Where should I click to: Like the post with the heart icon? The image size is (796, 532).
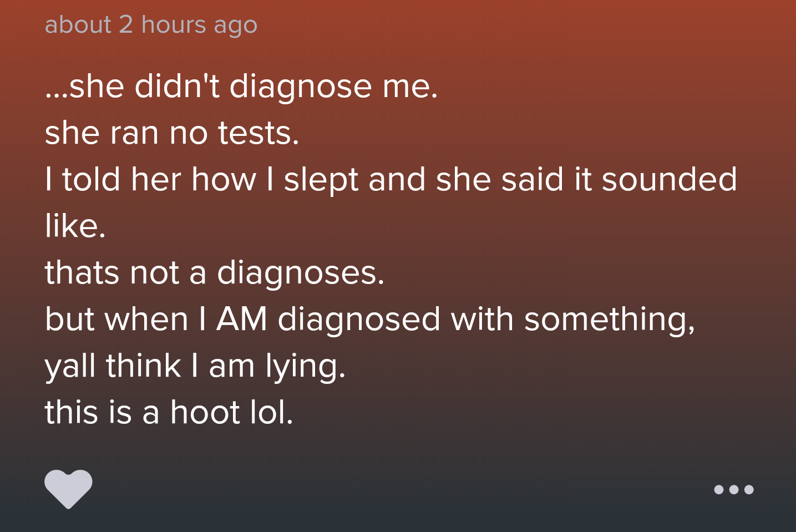[x=68, y=489]
